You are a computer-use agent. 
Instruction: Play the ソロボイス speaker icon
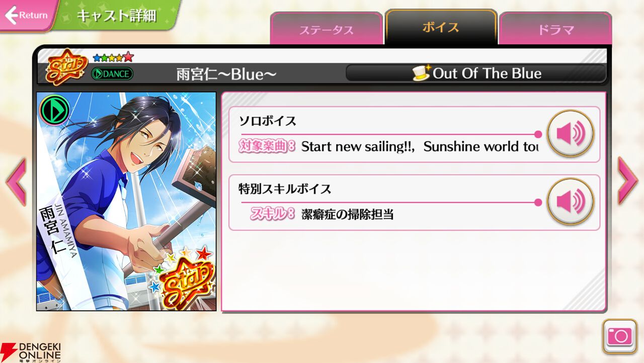click(571, 134)
